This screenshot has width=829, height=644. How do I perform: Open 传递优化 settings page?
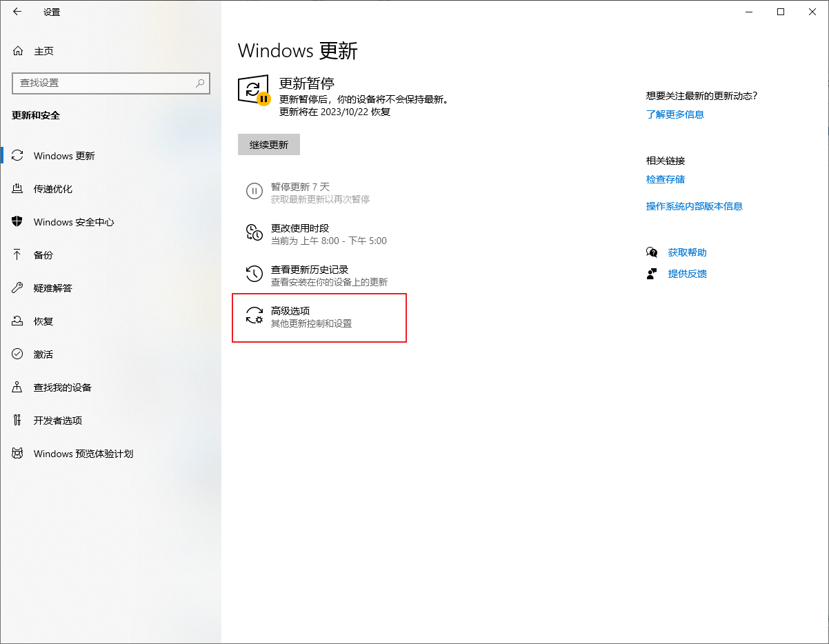click(x=110, y=189)
